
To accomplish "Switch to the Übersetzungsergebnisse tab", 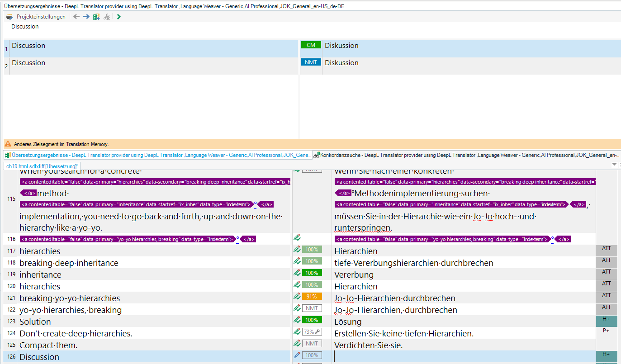I will (158, 155).
